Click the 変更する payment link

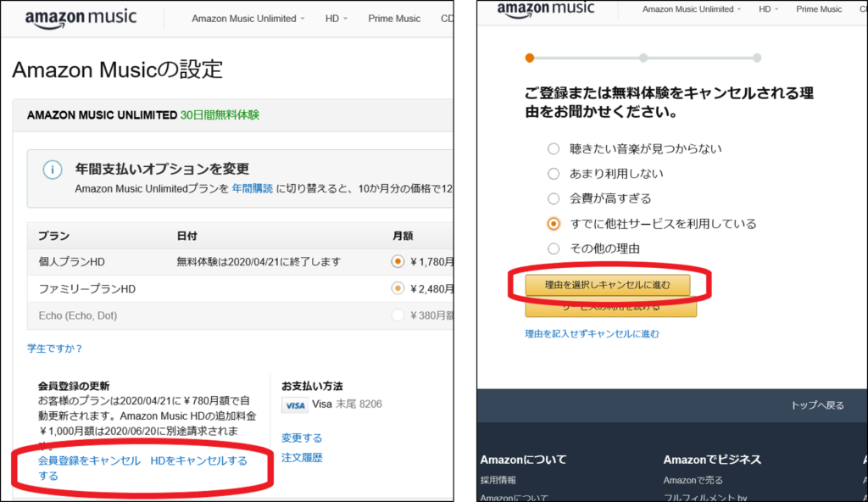302,438
